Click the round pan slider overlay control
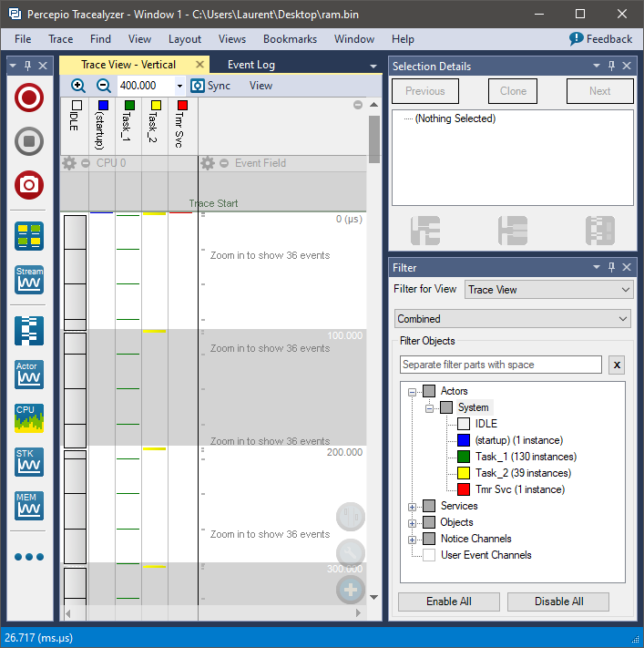Viewport: 644px width, 648px height. [x=351, y=517]
